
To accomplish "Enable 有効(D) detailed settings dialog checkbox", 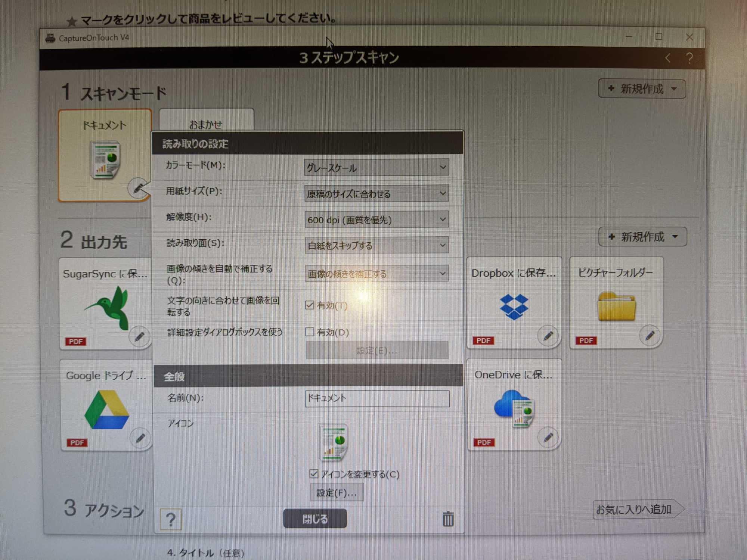I will [x=310, y=332].
